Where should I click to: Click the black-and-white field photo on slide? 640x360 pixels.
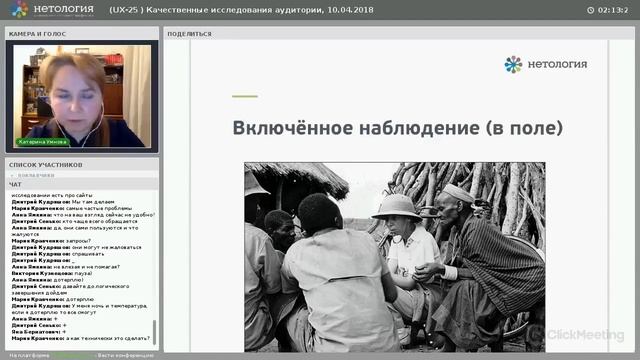395,257
